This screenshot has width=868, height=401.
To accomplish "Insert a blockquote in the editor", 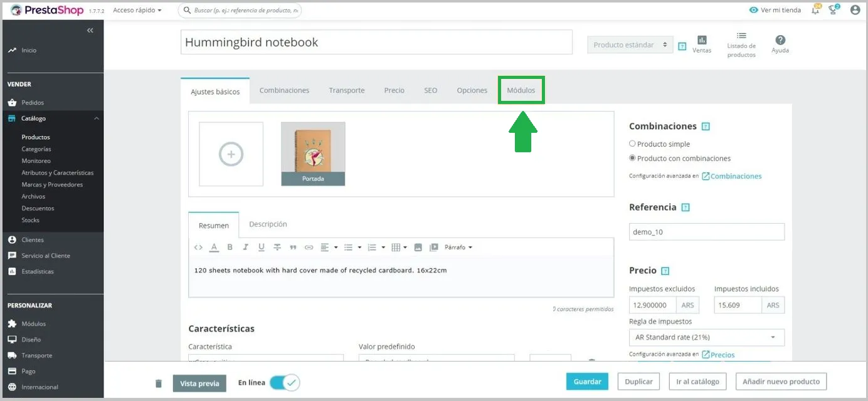I will coord(293,247).
